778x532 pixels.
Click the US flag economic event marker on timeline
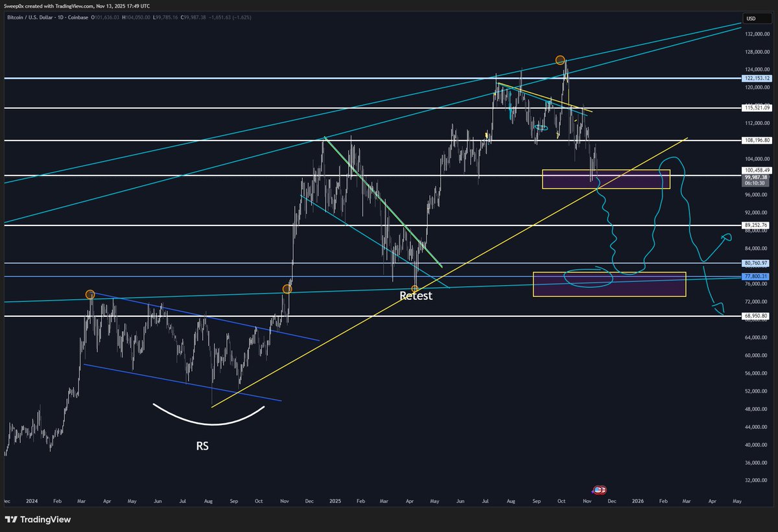(600, 489)
